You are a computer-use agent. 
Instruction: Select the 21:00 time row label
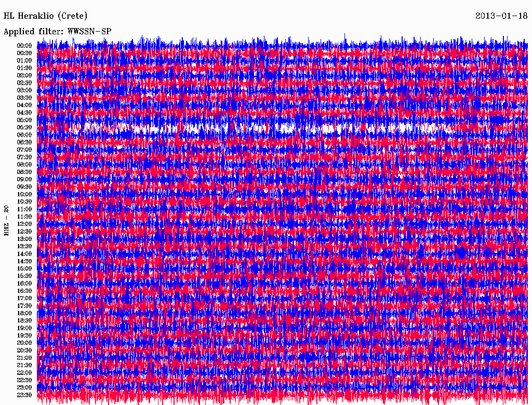[24, 358]
